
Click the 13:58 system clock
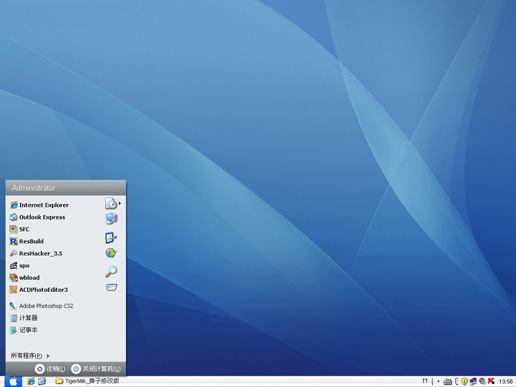506,381
